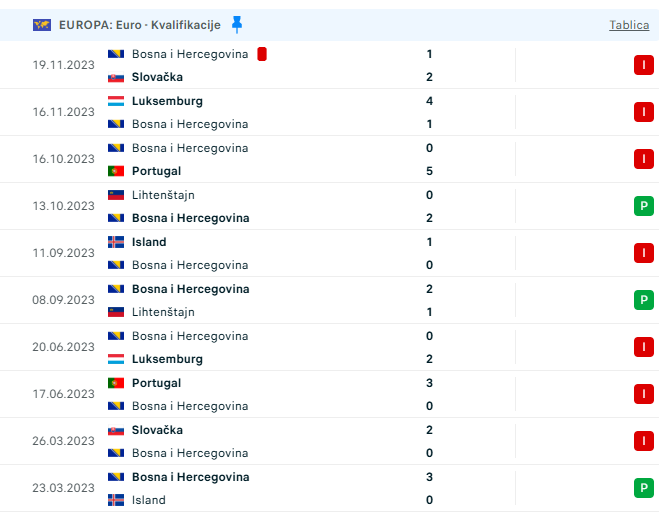Viewport: 659px width, 513px height.
Task: Click the win badge for the 08.09.2023 match
Action: [x=643, y=300]
